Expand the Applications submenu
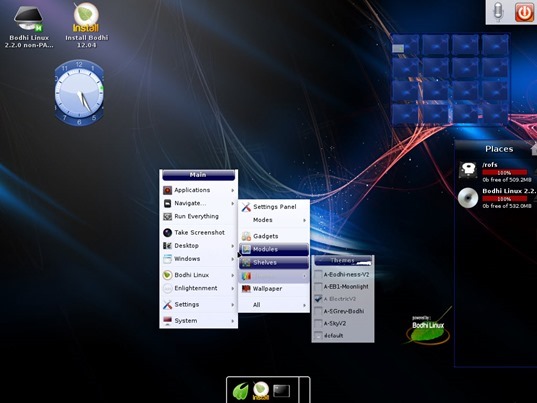This screenshot has height=403, width=537. click(199, 190)
